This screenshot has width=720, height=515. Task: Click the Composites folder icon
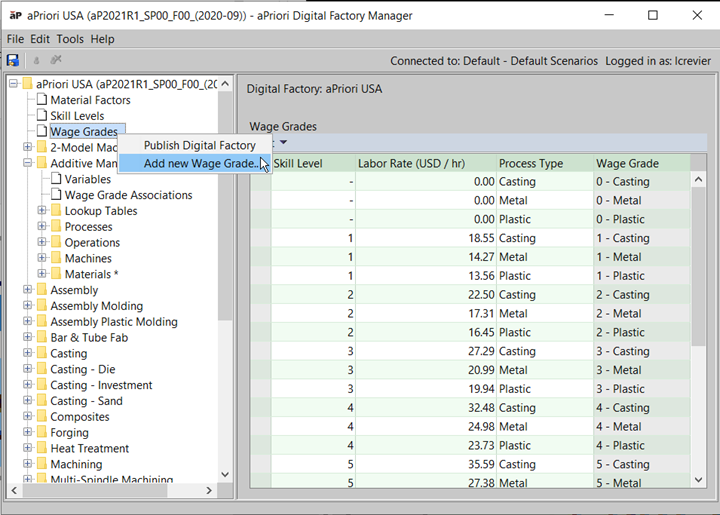coord(42,416)
